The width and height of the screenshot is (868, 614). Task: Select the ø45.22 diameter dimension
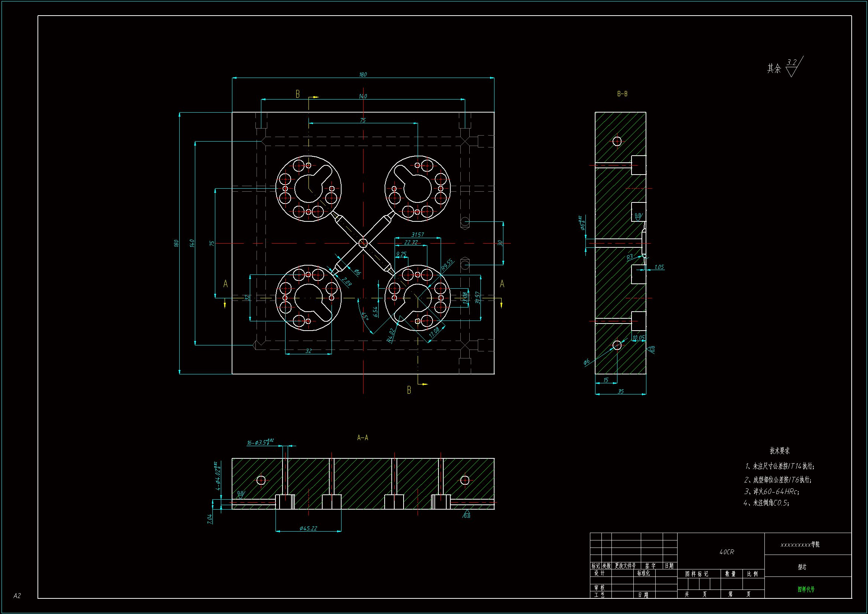pos(308,528)
